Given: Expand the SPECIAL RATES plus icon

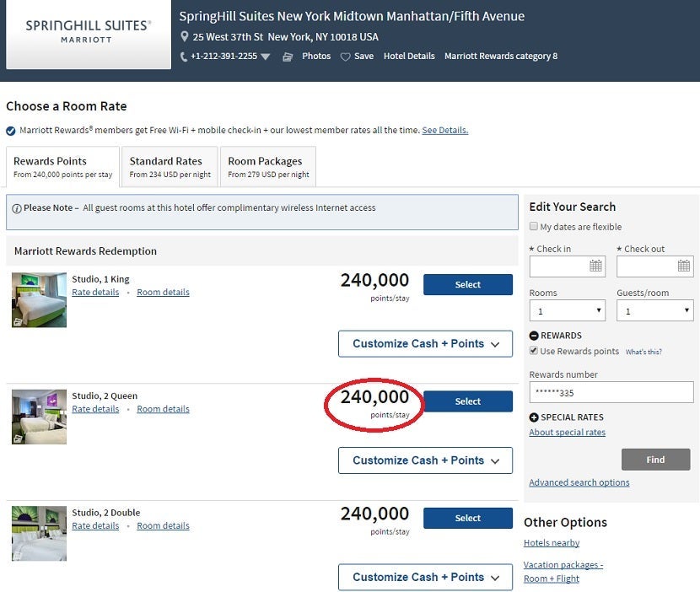Looking at the screenshot, I should click(x=534, y=417).
